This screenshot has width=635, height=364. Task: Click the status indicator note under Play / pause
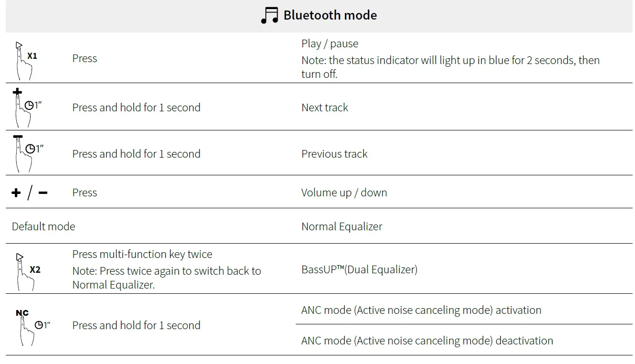point(450,67)
